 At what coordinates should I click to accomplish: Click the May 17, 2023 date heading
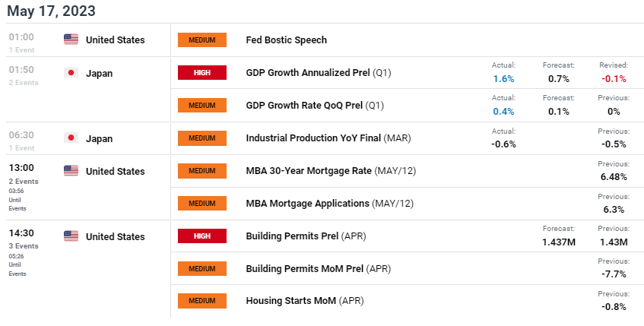tap(52, 11)
